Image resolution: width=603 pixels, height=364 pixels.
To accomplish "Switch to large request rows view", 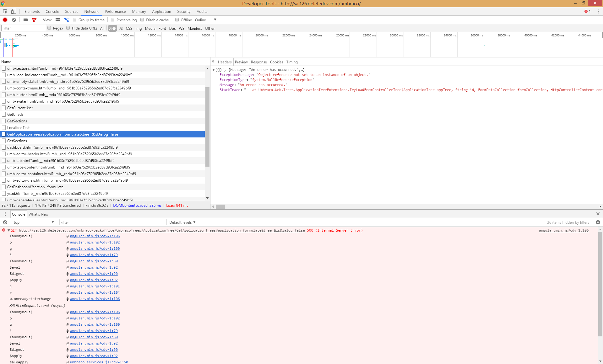I will (58, 20).
